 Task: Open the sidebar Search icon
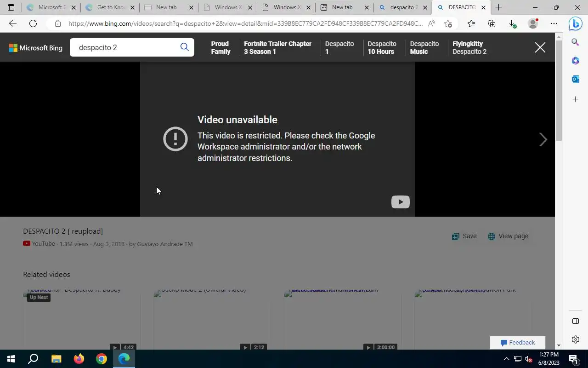pyautogui.click(x=575, y=42)
